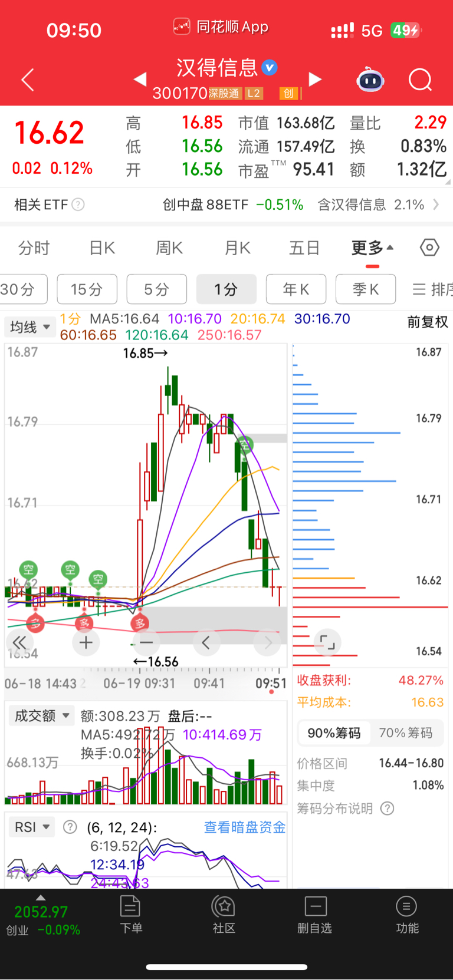Tap 深股通 tag
Viewport: 453px width, 980px height.
[x=225, y=93]
